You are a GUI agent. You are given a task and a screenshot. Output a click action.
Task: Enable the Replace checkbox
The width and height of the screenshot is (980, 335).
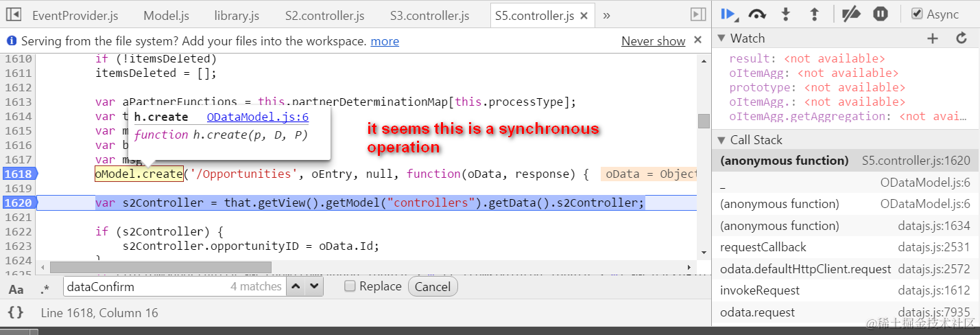tap(350, 286)
